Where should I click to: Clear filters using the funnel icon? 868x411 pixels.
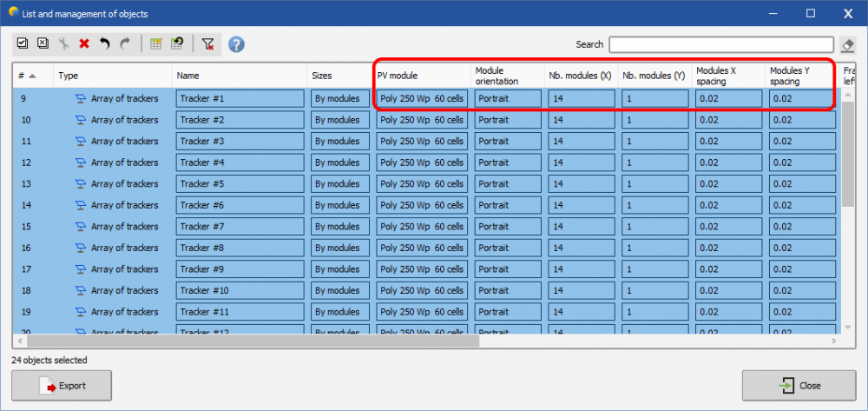tap(207, 43)
